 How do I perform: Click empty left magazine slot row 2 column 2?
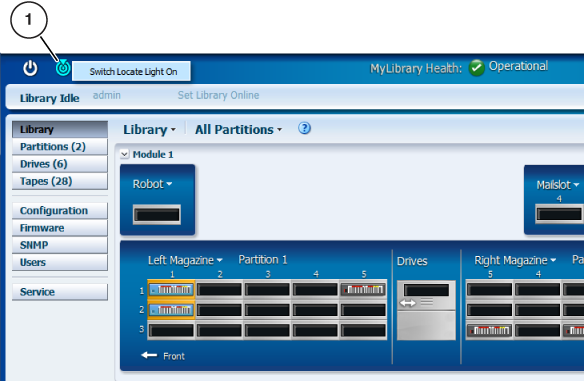pyautogui.click(x=219, y=310)
